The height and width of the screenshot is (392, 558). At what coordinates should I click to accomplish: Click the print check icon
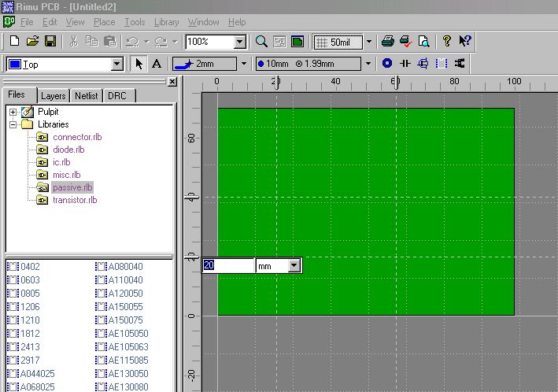405,42
